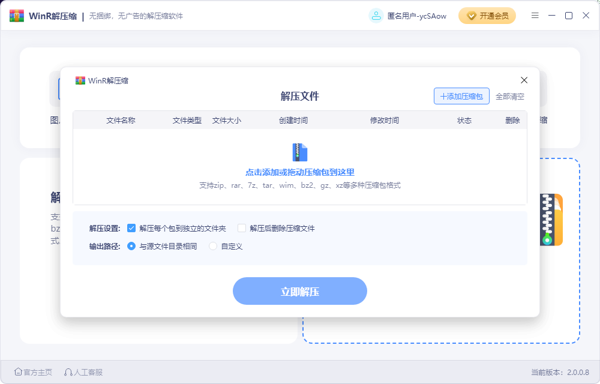Close the 解压文件 dialog
Image resolution: width=600 pixels, height=384 pixels.
(x=524, y=80)
